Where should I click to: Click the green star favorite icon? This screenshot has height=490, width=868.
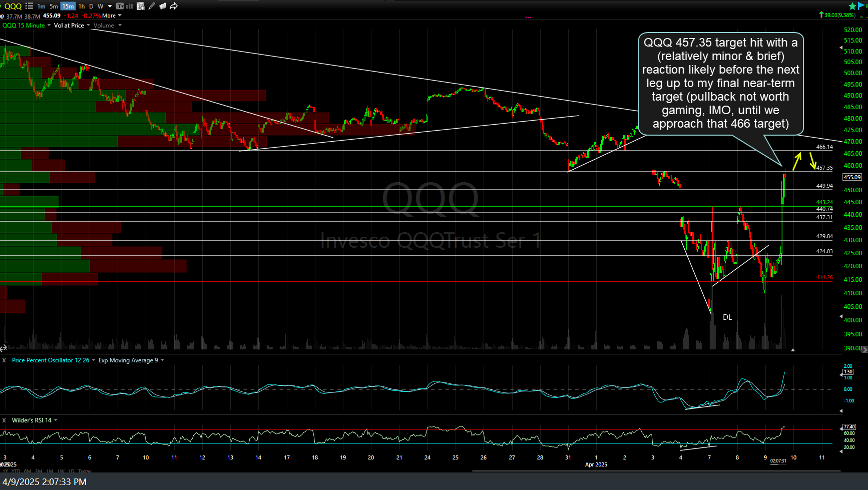852,6
